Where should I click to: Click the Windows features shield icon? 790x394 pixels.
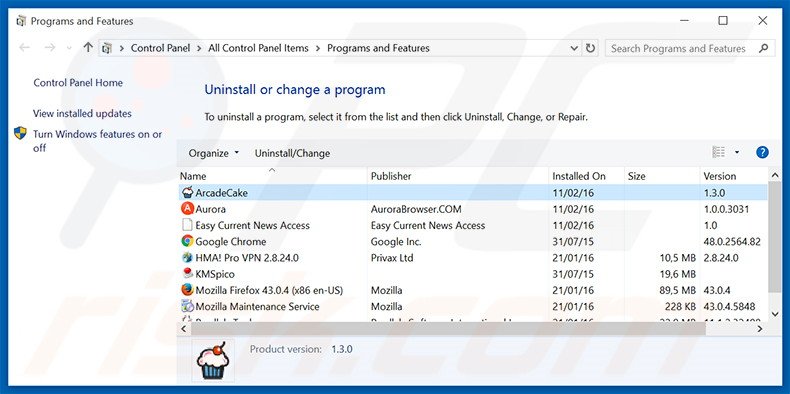[20, 133]
